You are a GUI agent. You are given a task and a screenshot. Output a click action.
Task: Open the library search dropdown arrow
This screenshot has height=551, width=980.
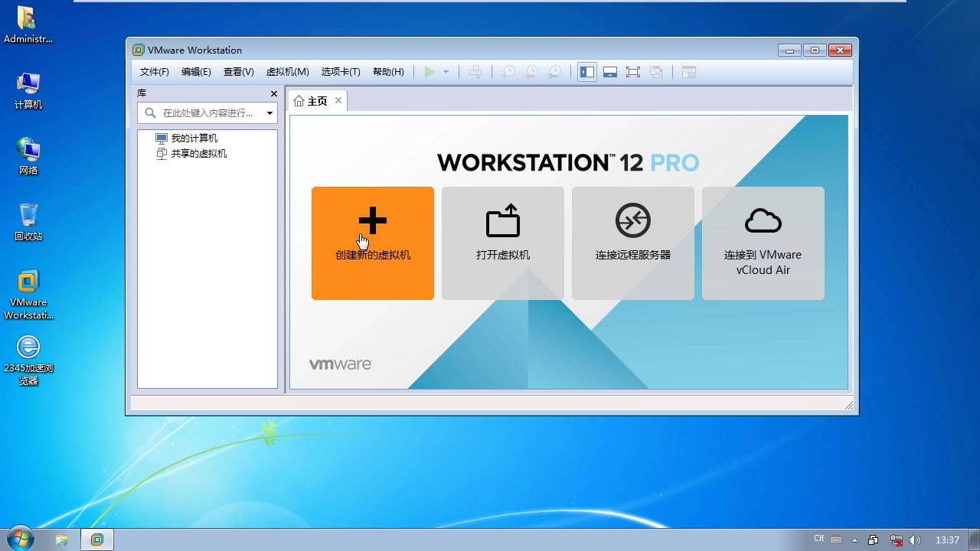pos(269,113)
